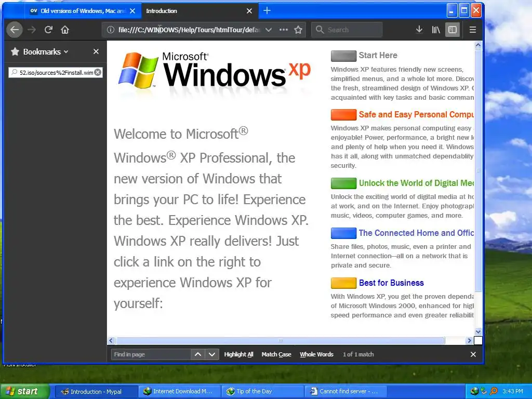The height and width of the screenshot is (399, 532).
Task: Close the Introduction tab
Action: (249, 11)
